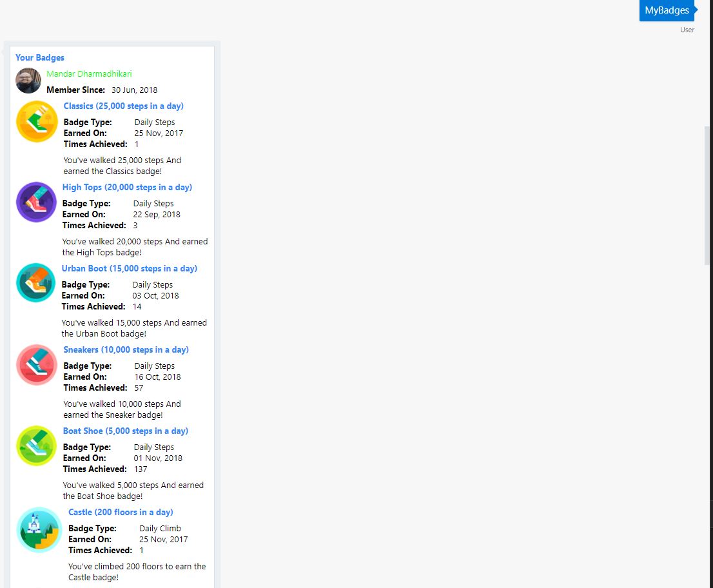Click the vertical scrollbar on the right edge
Image resolution: width=713 pixels, height=588 pixels.
pyautogui.click(x=707, y=195)
